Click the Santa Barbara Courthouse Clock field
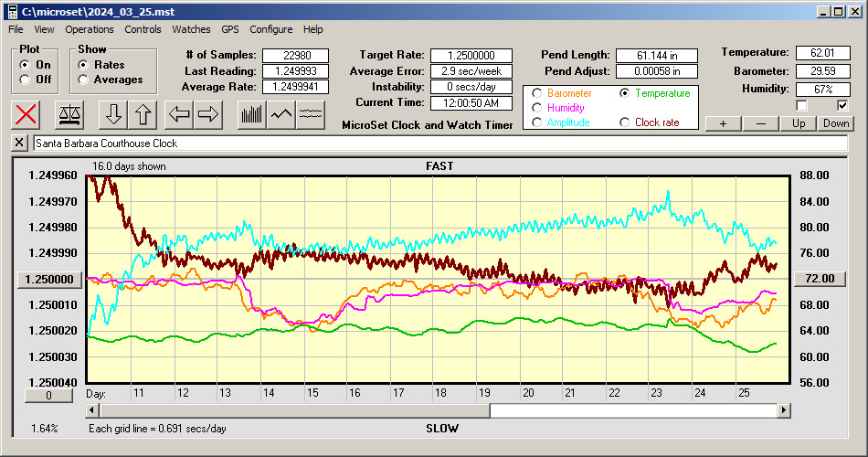Image resolution: width=868 pixels, height=457 pixels. [x=440, y=143]
